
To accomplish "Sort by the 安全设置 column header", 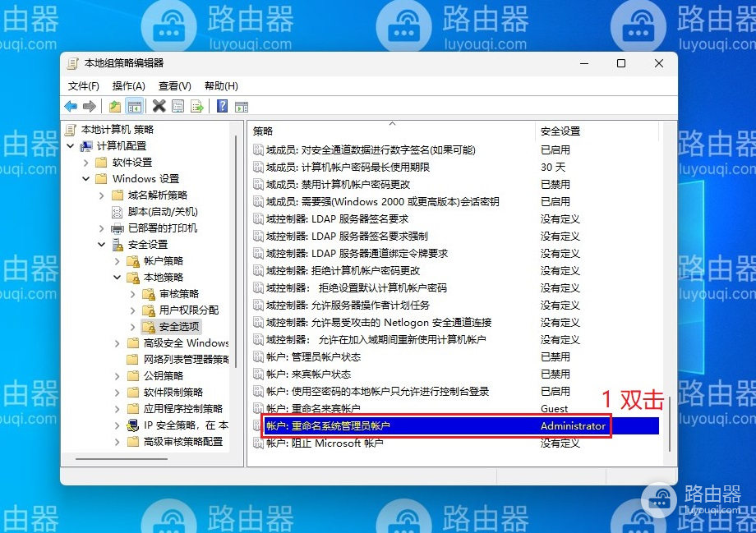I will (x=597, y=131).
